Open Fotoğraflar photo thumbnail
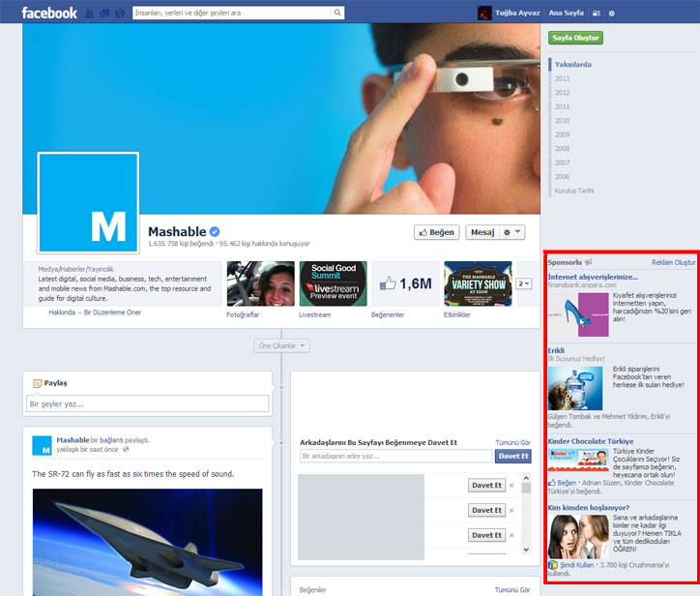This screenshot has width=700, height=596. tap(261, 283)
